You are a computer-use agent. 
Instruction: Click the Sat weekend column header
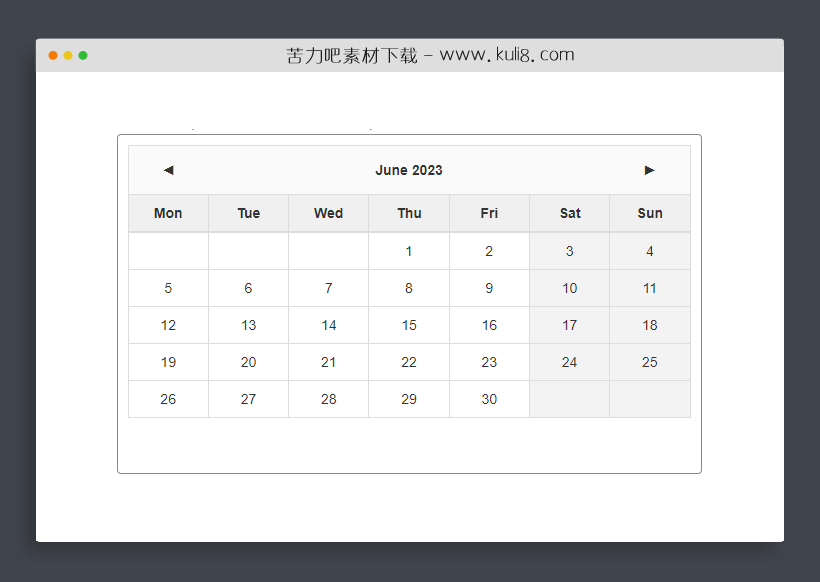570,213
